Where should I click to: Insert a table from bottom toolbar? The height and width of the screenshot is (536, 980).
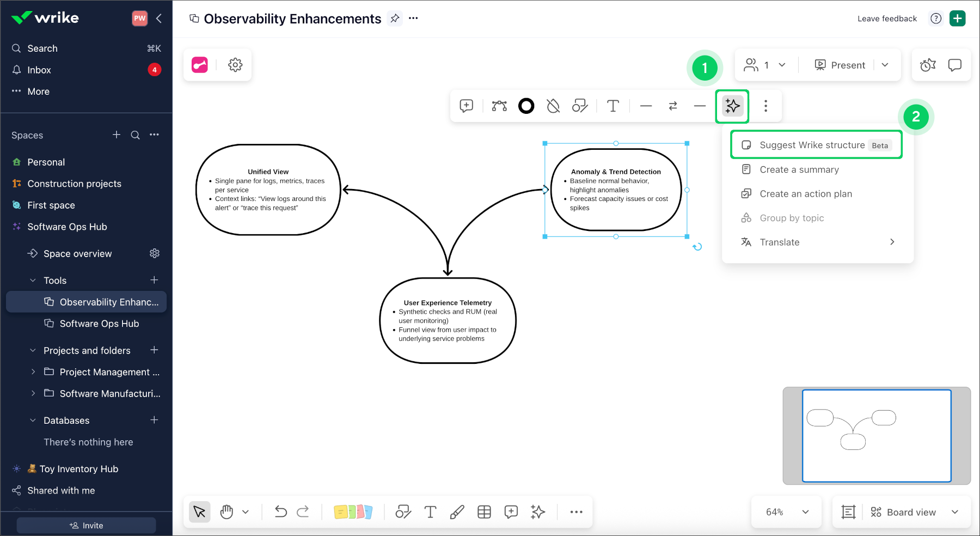click(484, 512)
